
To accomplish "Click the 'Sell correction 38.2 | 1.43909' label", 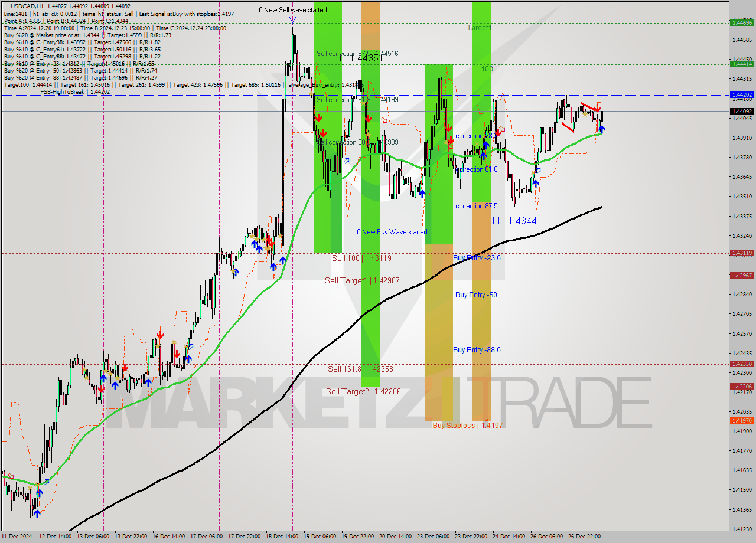I will (x=357, y=142).
